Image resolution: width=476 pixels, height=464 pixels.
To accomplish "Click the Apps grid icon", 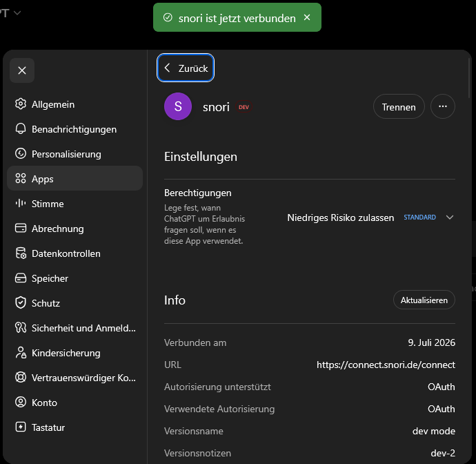I will [x=21, y=178].
